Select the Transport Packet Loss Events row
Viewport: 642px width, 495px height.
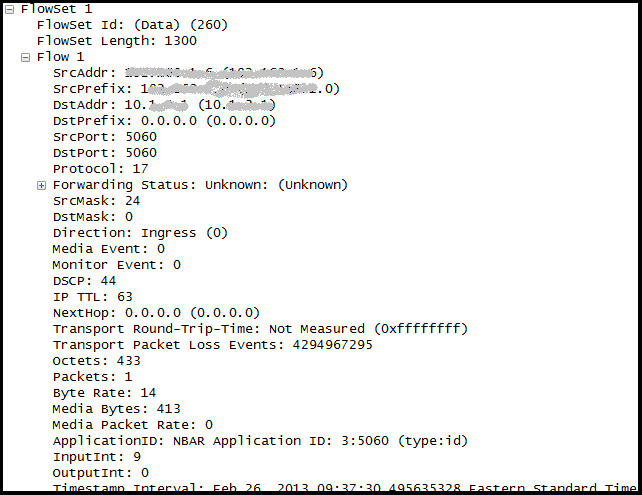(212, 345)
